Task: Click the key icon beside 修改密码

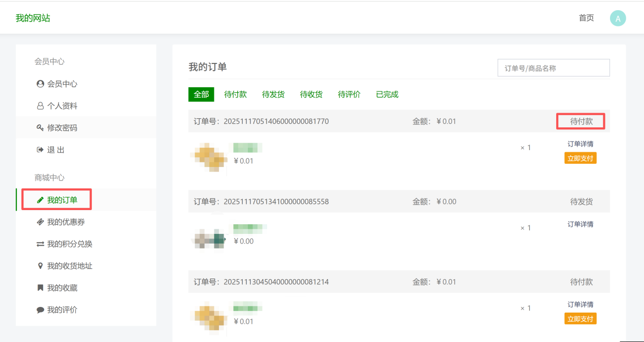Action: (x=40, y=128)
